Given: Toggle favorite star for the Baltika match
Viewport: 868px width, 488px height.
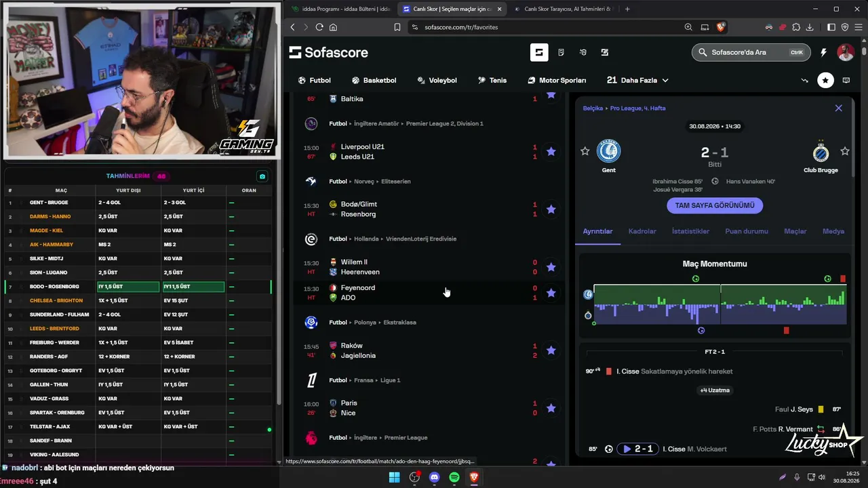Looking at the screenshot, I should [x=551, y=96].
